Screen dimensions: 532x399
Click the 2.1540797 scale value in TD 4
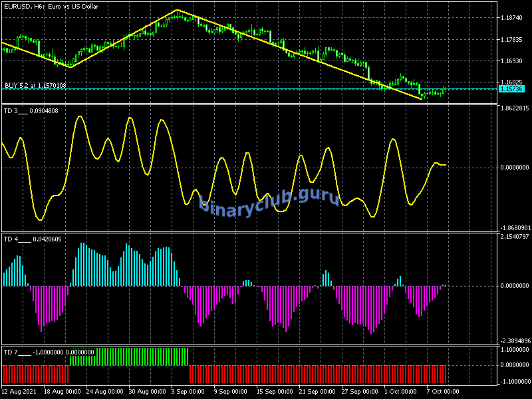(x=514, y=237)
